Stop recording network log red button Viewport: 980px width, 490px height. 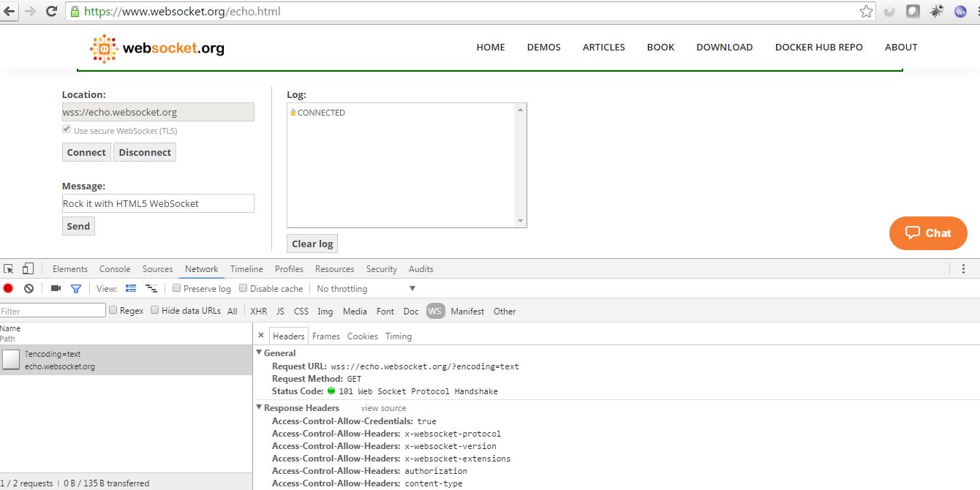point(8,289)
